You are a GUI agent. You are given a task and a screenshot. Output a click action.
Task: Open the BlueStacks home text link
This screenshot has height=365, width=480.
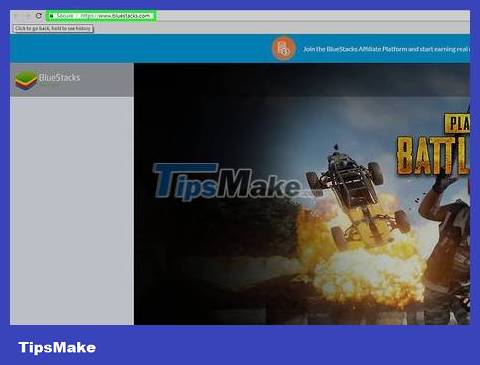point(59,78)
